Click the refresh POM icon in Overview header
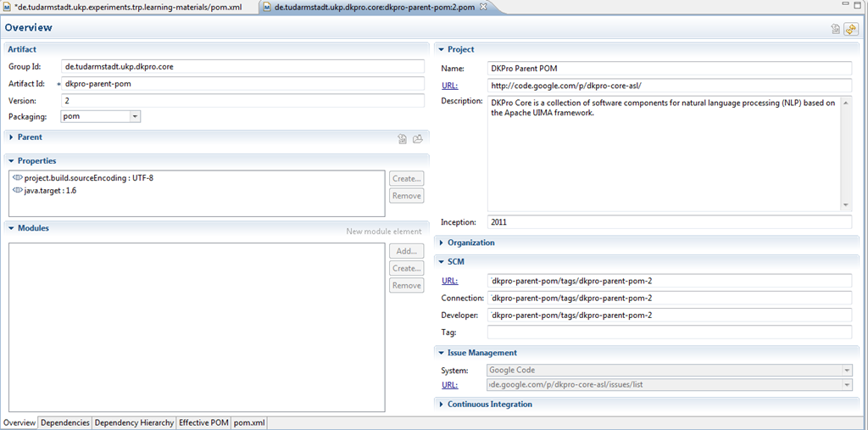The height and width of the screenshot is (430, 868). pyautogui.click(x=849, y=29)
